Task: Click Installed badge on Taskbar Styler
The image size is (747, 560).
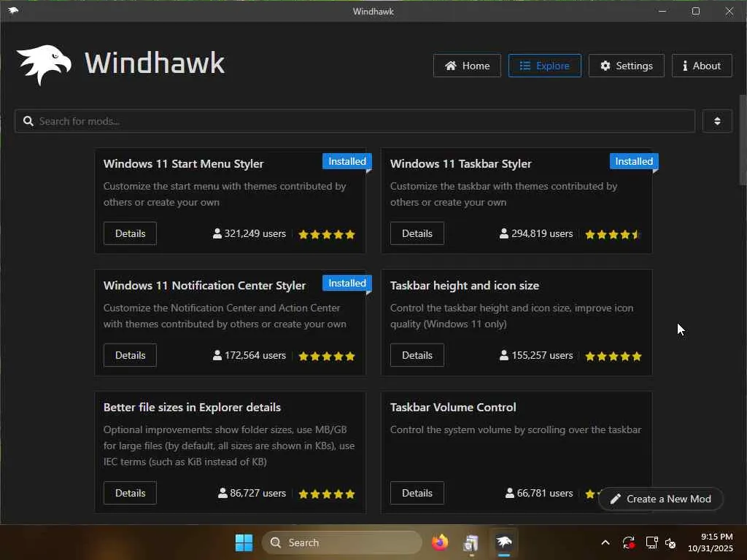Action: [x=634, y=161]
